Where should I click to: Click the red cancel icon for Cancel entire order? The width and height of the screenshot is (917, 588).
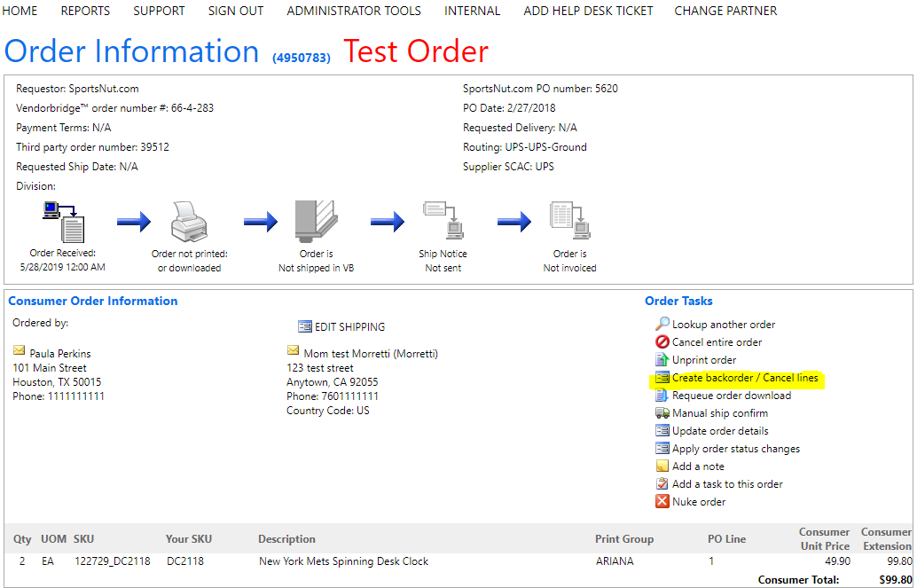click(662, 341)
